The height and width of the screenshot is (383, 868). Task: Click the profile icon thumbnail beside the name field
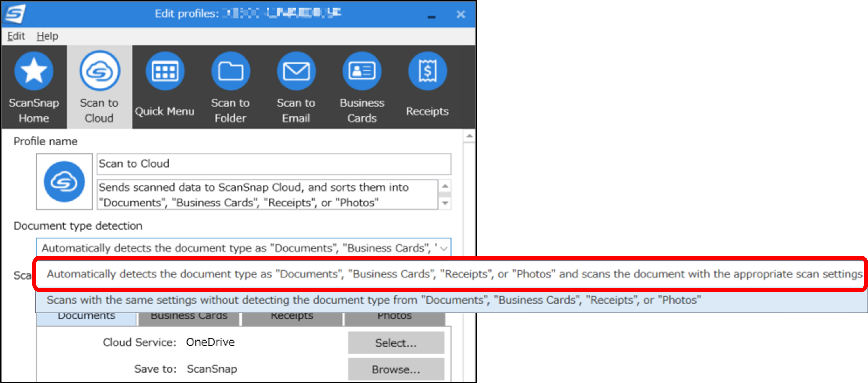click(x=64, y=182)
